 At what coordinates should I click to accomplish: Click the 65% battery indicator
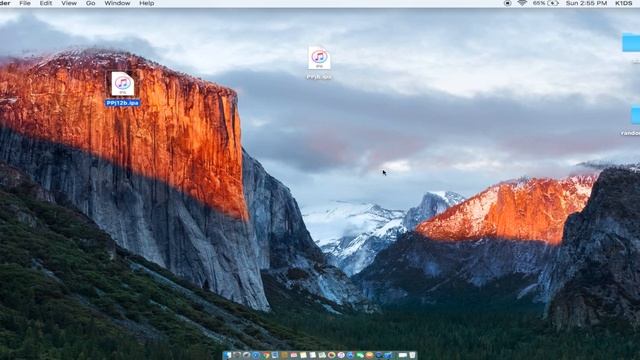545,3
